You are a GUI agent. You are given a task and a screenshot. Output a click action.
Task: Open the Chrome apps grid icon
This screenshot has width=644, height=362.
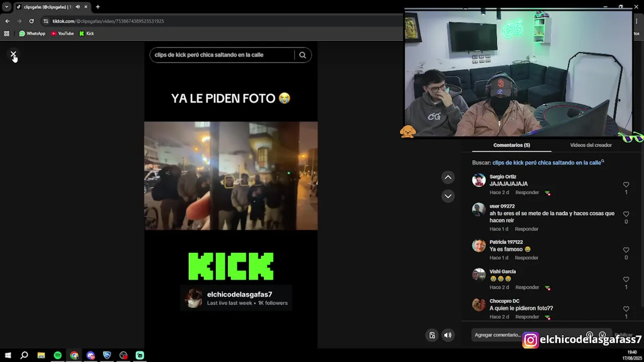(7, 34)
